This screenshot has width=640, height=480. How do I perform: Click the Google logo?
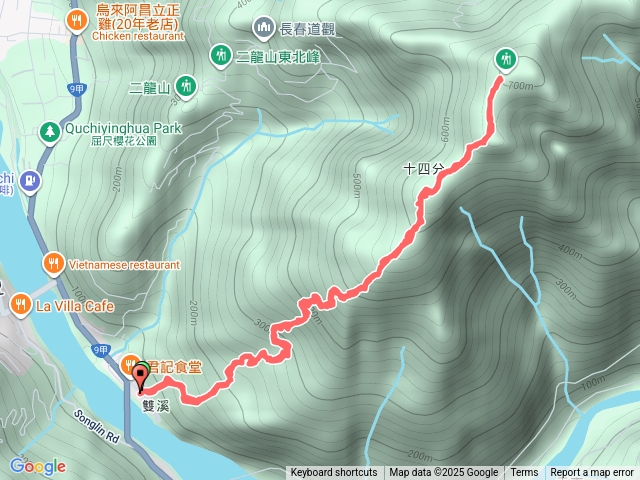pyautogui.click(x=38, y=467)
